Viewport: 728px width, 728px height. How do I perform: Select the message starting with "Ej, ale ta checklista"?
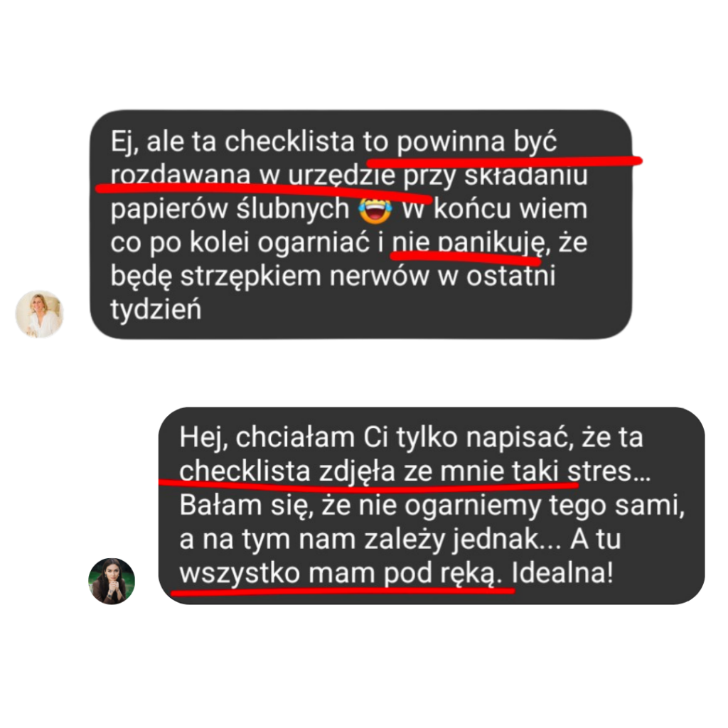360,225
